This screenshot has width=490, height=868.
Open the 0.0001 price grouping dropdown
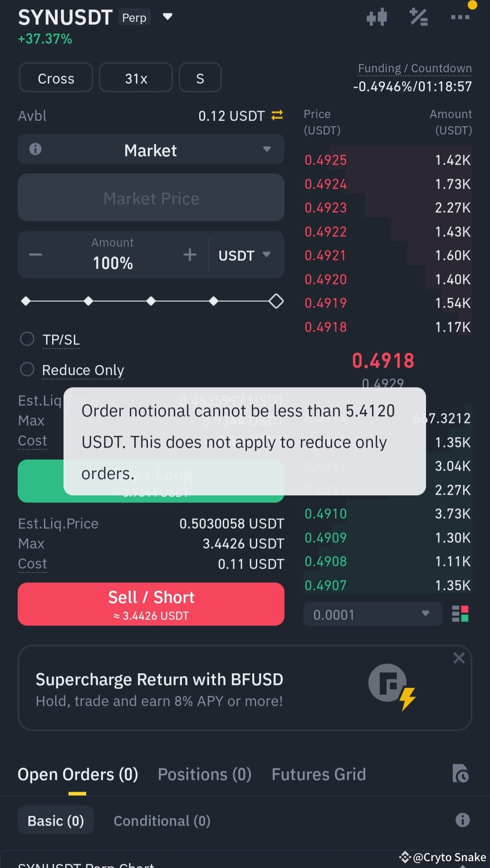[372, 614]
